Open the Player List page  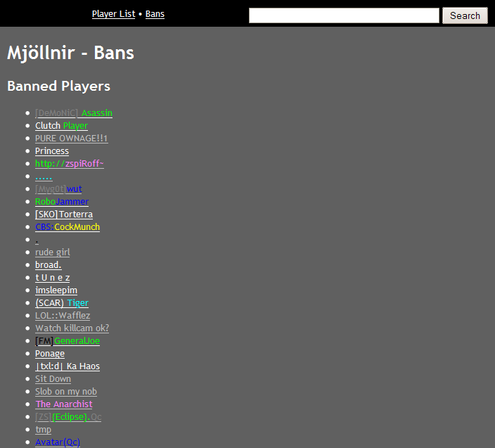[113, 14]
